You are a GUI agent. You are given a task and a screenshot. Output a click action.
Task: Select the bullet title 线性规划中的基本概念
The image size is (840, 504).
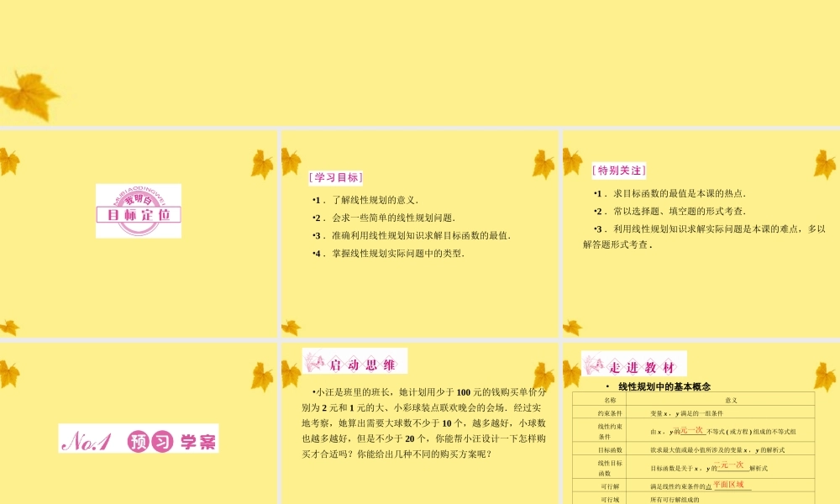coord(664,386)
